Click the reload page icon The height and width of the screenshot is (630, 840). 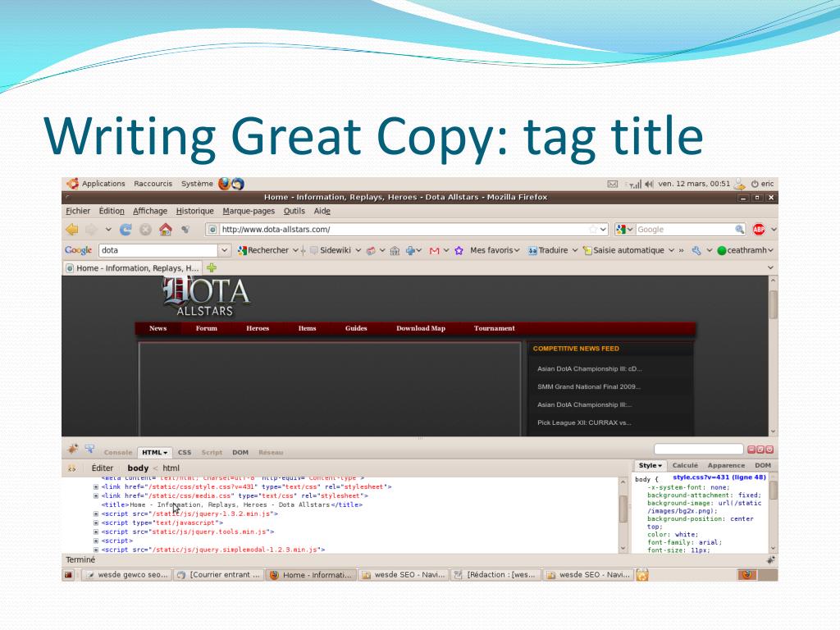coord(126,230)
